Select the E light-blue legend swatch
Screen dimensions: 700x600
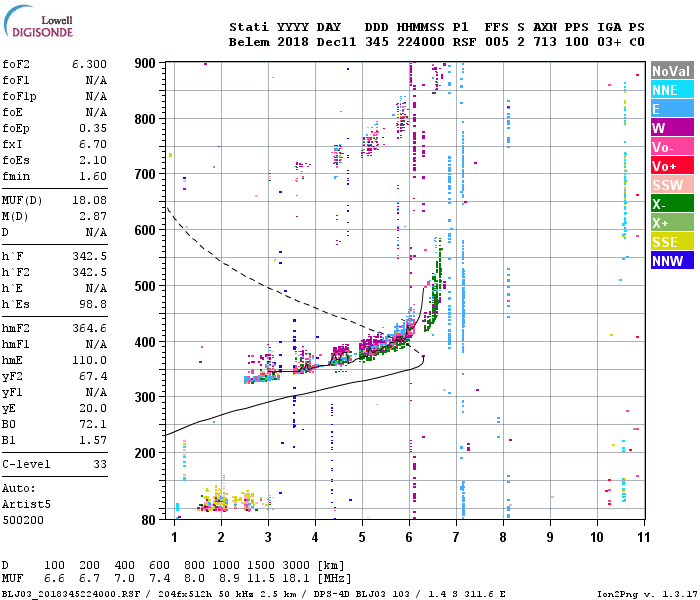click(672, 109)
